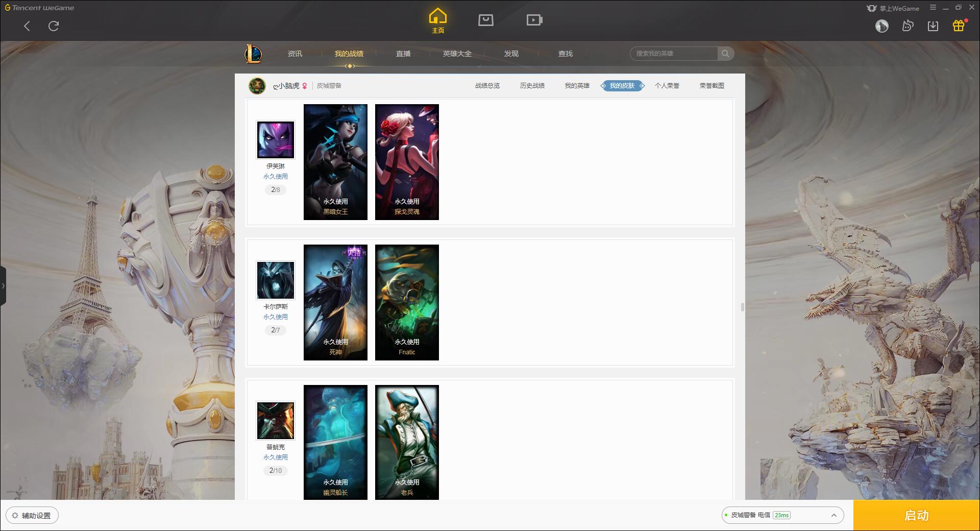Viewport: 980px width, 531px height.
Task: Click the 卡尔萨斯 champion name
Action: pos(276,306)
